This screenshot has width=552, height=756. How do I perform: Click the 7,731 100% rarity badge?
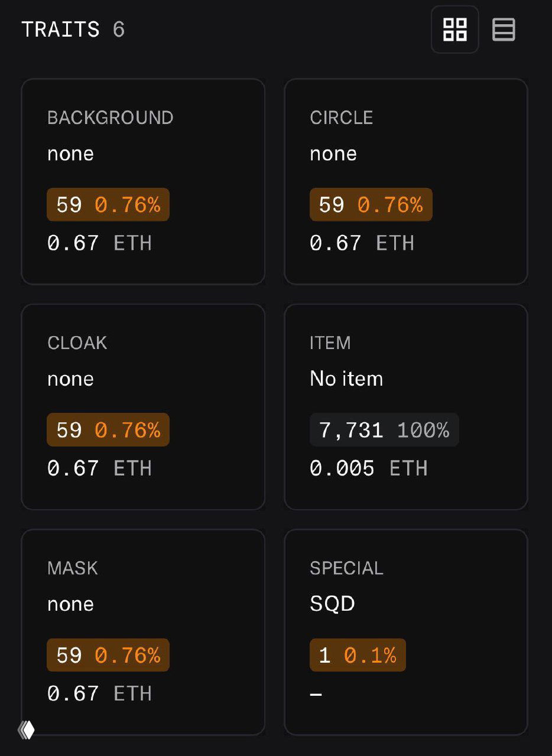coord(384,430)
